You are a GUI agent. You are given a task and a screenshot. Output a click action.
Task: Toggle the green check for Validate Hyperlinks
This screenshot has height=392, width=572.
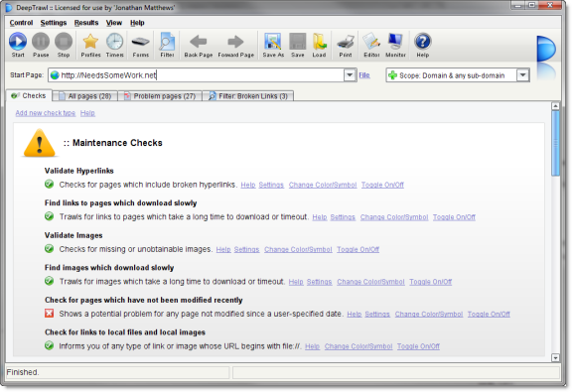[x=50, y=185]
